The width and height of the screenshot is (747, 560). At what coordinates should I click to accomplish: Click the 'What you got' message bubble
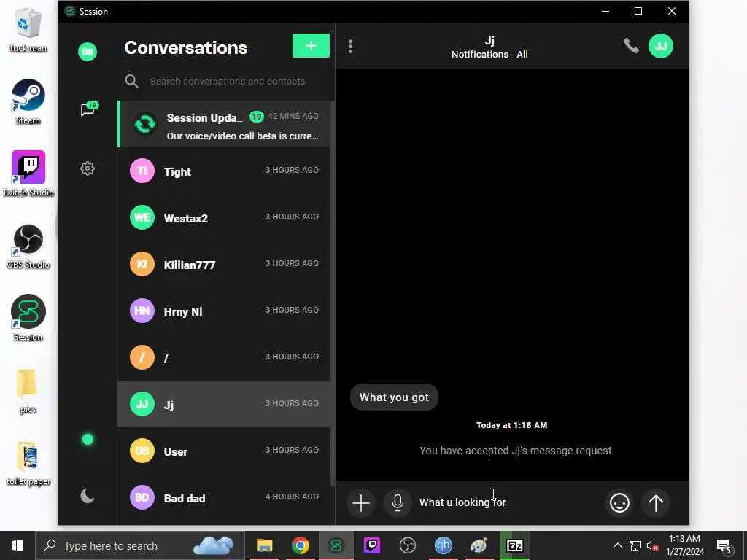(394, 397)
